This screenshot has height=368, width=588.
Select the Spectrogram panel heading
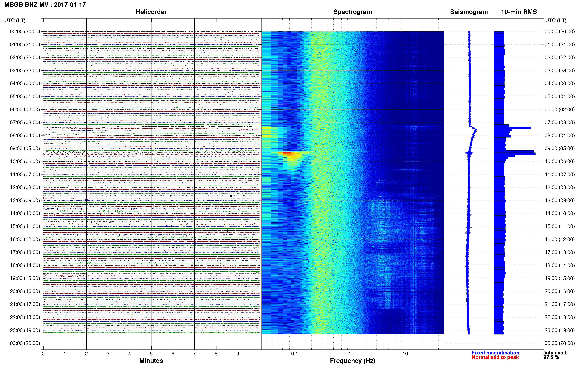click(x=352, y=12)
